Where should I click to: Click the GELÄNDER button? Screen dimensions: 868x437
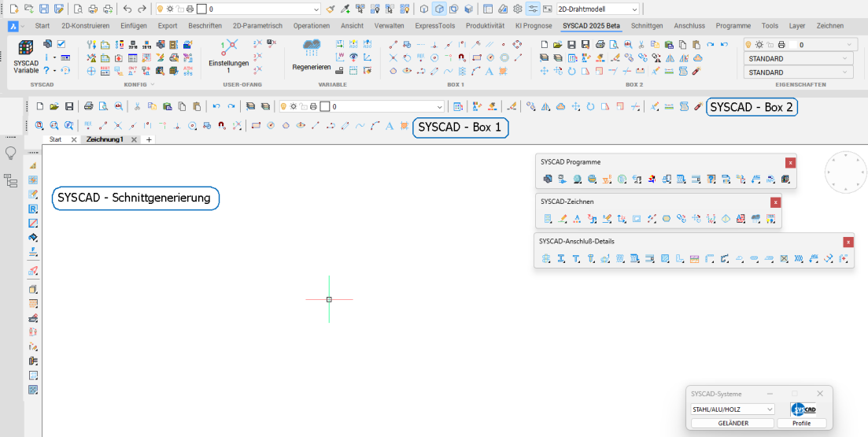pyautogui.click(x=733, y=423)
